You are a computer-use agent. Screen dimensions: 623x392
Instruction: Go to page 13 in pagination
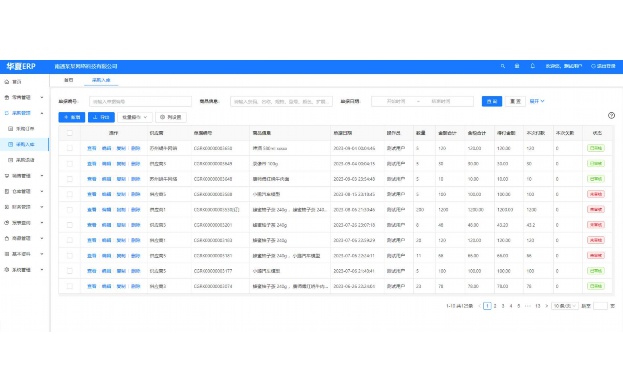click(538, 306)
